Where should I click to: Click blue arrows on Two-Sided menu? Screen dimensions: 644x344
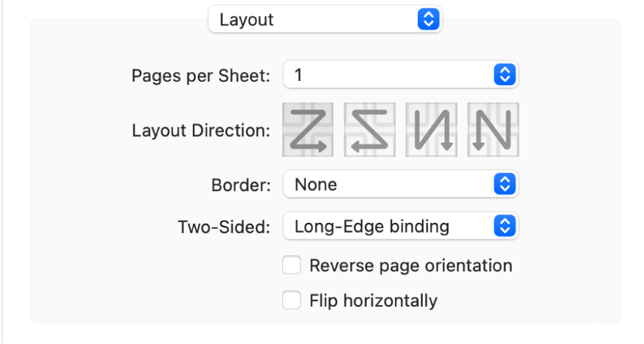pos(505,226)
